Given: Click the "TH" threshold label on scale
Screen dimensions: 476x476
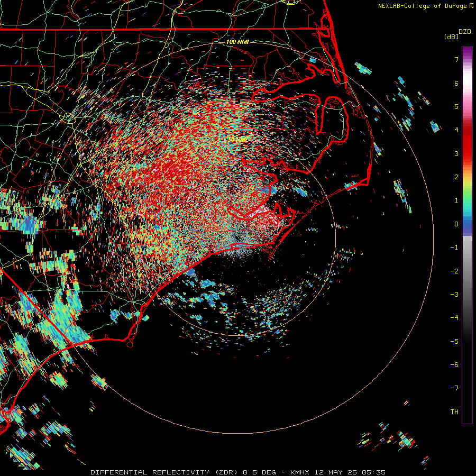Looking at the screenshot, I should tap(454, 412).
